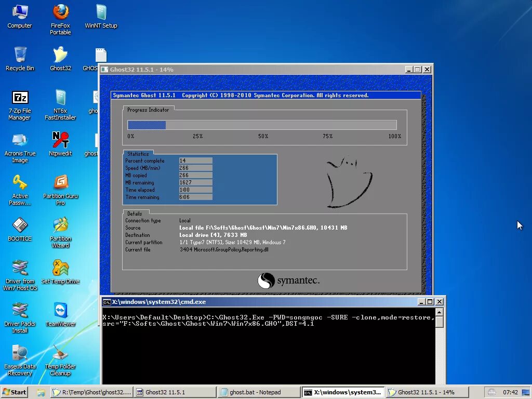The height and width of the screenshot is (399, 532).
Task: Click the command line text in cmd window
Action: click(268, 320)
